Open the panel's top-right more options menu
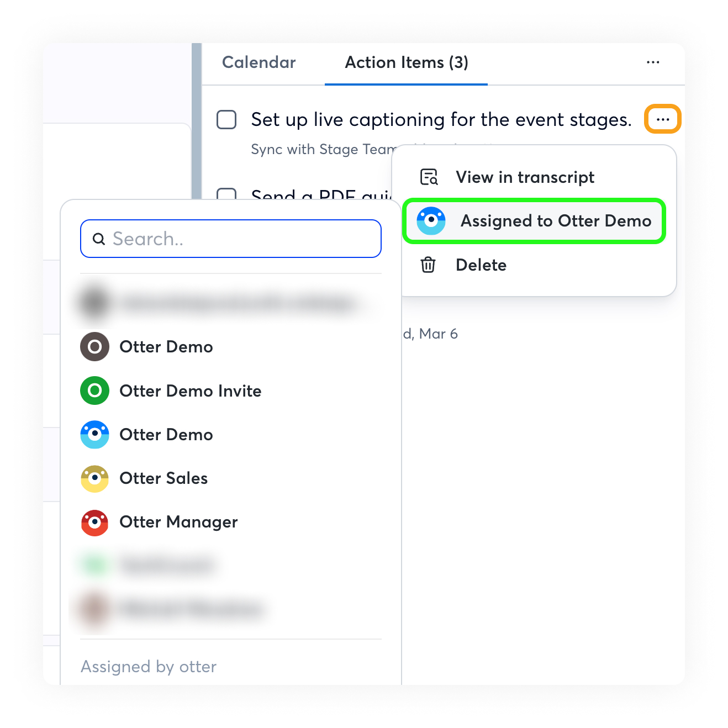Image resolution: width=728 pixels, height=728 pixels. pos(653,62)
